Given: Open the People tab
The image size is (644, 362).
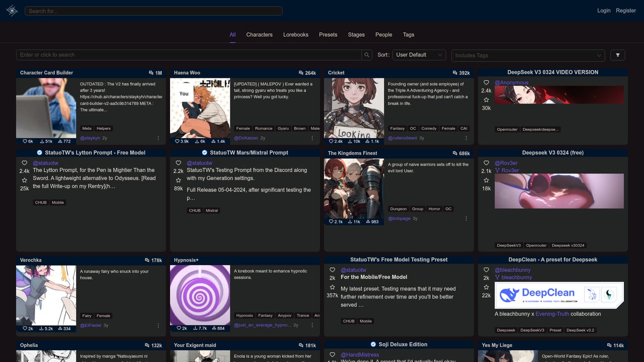Looking at the screenshot, I should tap(383, 35).
